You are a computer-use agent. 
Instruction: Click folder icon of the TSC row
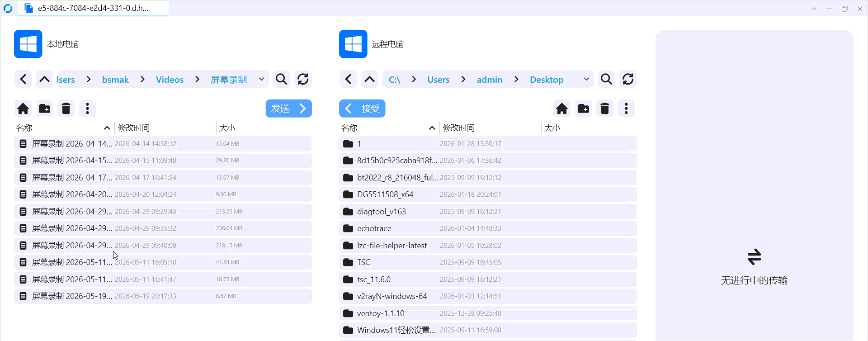click(348, 262)
